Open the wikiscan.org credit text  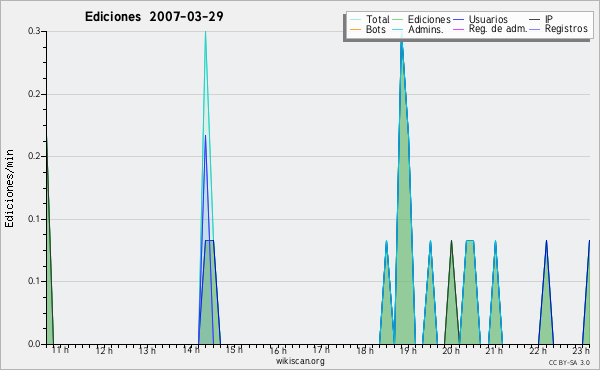[300, 361]
